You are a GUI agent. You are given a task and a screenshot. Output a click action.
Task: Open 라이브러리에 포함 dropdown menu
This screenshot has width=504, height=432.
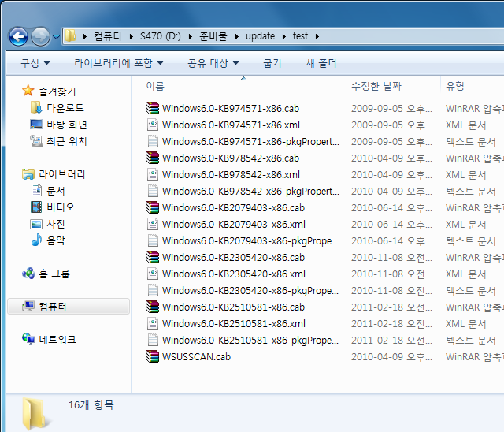pos(119,63)
